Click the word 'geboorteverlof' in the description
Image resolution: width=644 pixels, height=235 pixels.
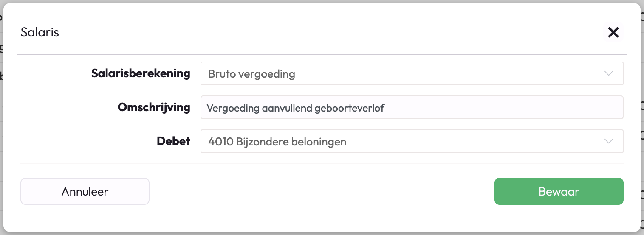[349, 108]
